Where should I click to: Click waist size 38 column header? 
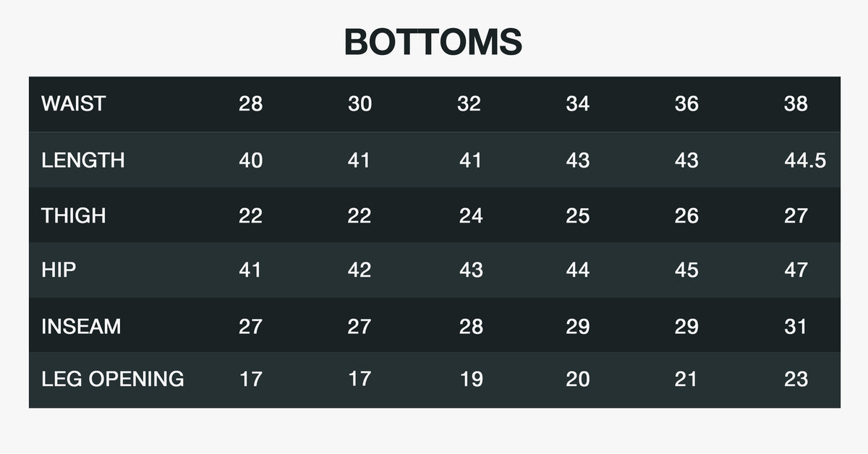click(x=796, y=104)
